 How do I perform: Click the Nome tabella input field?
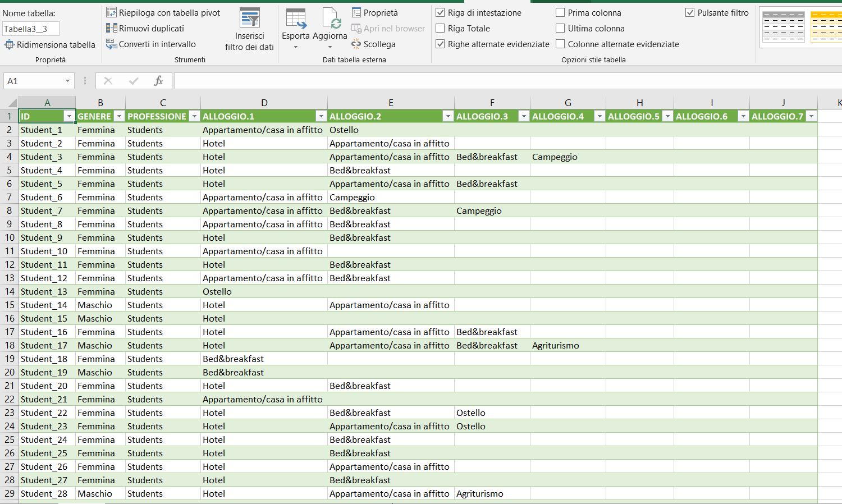click(31, 29)
